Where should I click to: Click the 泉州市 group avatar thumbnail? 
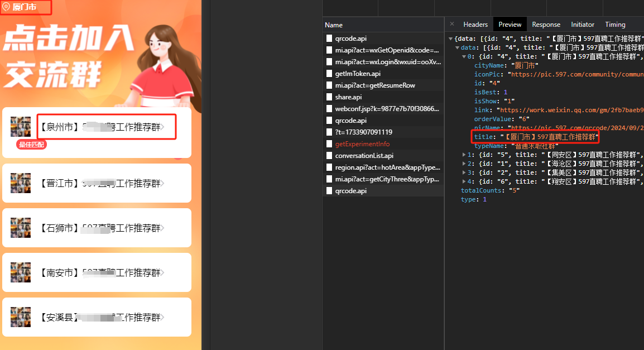21,127
